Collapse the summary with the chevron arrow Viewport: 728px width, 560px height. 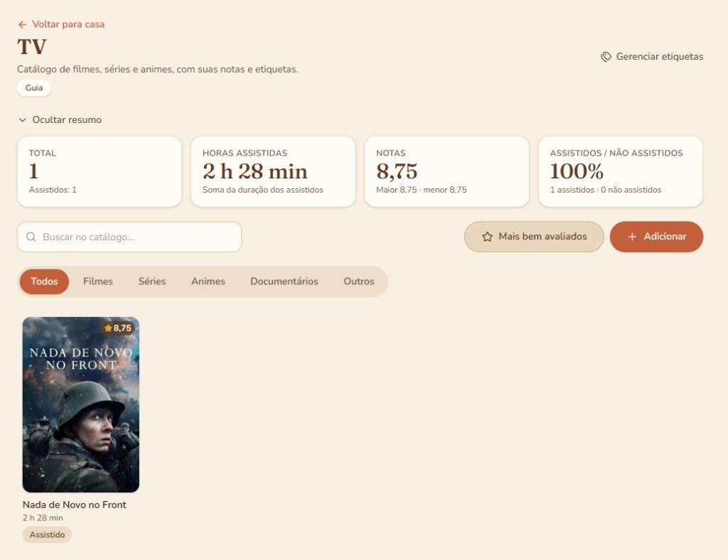[x=22, y=119]
